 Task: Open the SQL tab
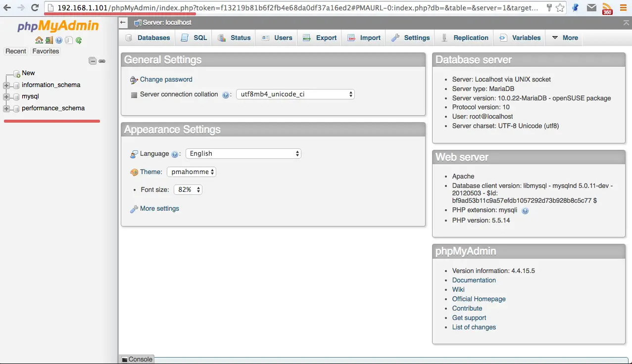[194, 38]
